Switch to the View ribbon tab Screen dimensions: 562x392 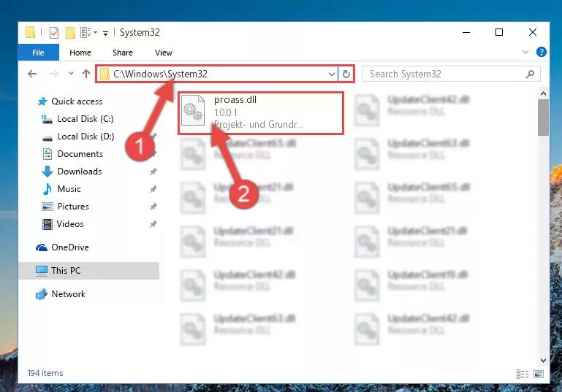tap(164, 53)
